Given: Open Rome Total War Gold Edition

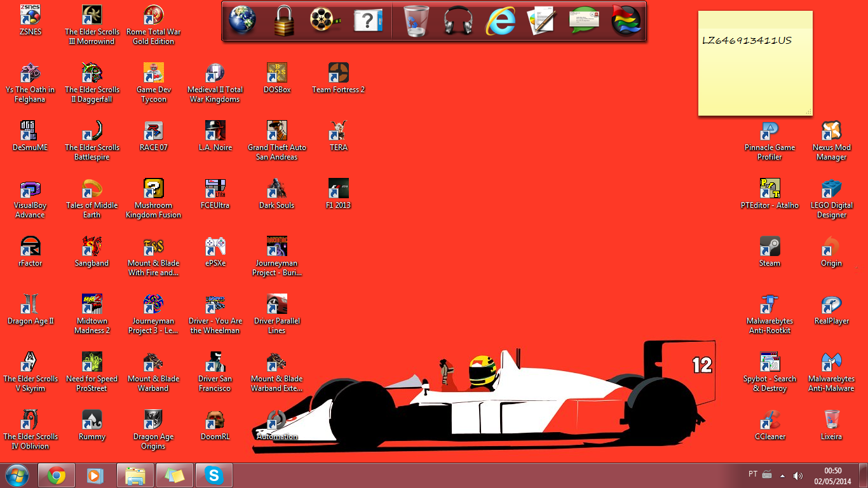Looking at the screenshot, I should 154,15.
